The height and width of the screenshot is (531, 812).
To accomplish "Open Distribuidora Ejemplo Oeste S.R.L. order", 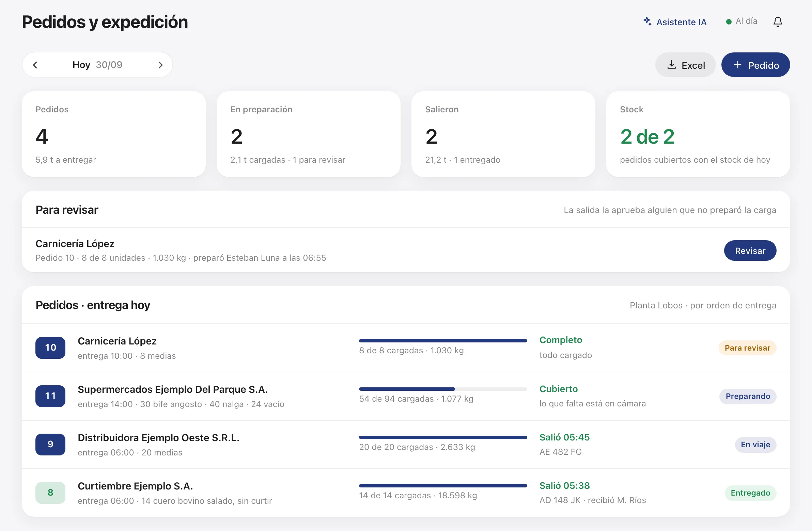I will point(406,445).
